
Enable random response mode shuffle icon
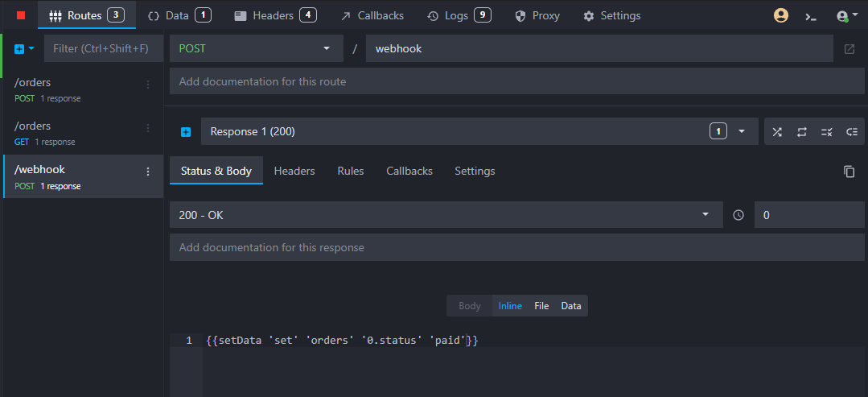pos(777,132)
